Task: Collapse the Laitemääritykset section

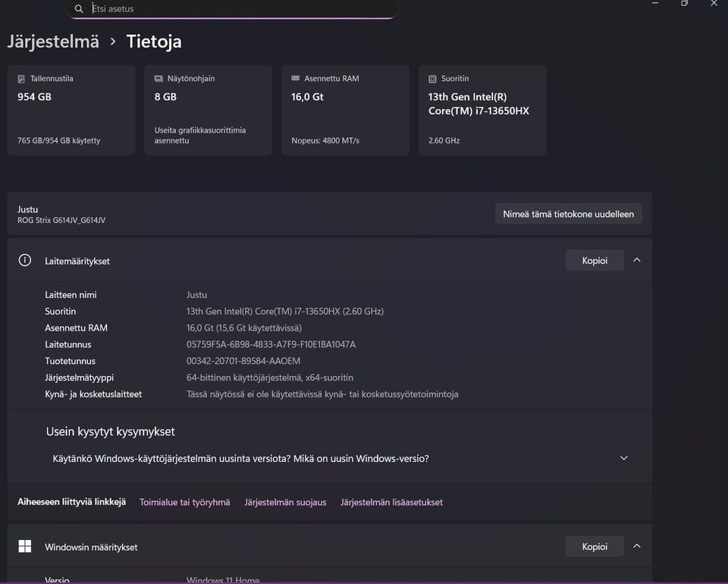Action: coord(637,260)
